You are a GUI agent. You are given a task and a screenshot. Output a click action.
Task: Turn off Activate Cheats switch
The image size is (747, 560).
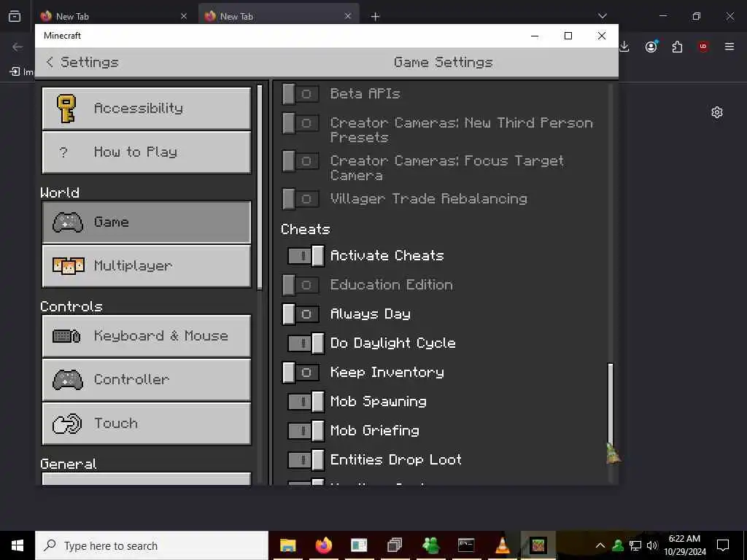[x=306, y=256]
